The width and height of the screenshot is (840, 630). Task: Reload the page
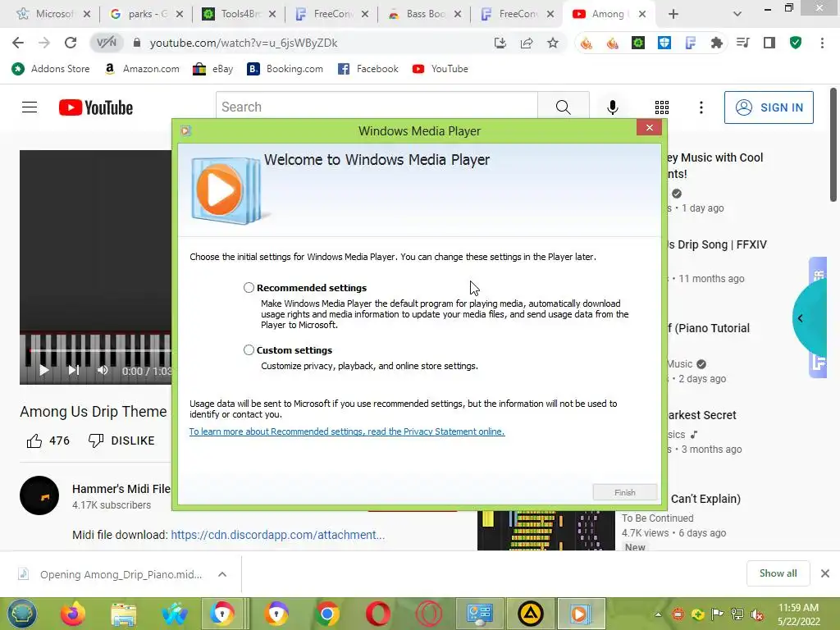[x=71, y=43]
